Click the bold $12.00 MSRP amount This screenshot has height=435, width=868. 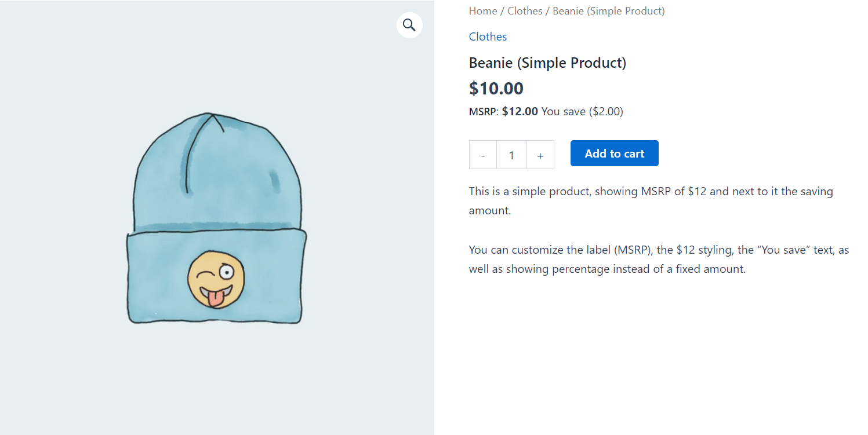pyautogui.click(x=520, y=111)
